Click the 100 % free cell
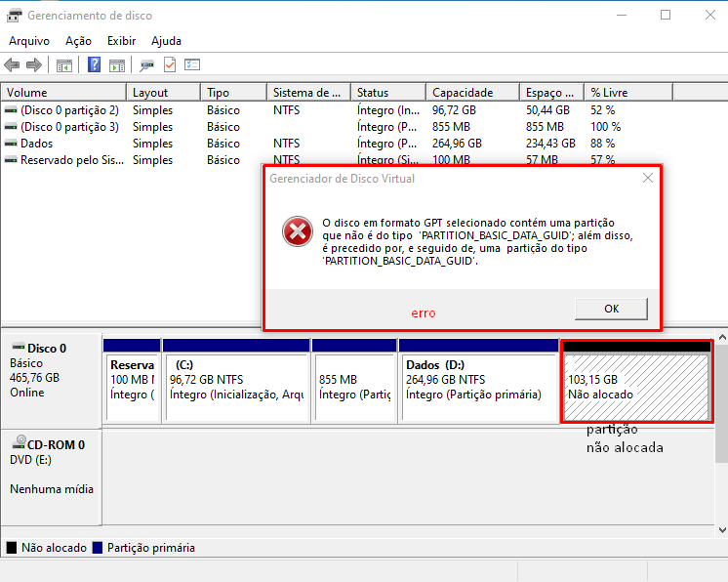This screenshot has height=582, width=728. point(605,127)
